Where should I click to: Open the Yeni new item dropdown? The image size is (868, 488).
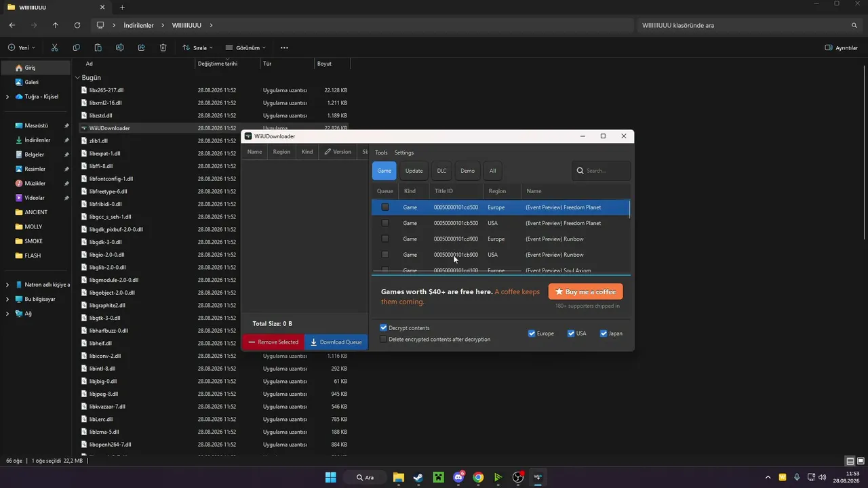pyautogui.click(x=22, y=48)
